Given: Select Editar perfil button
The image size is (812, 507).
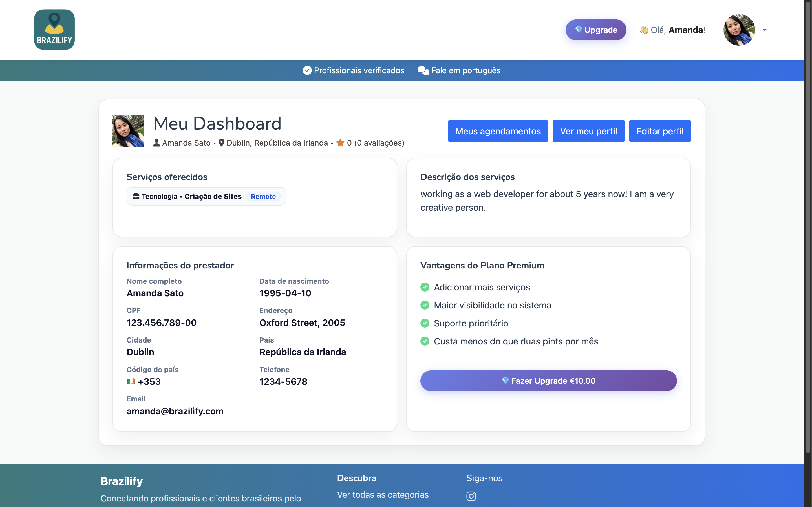Looking at the screenshot, I should [x=660, y=131].
